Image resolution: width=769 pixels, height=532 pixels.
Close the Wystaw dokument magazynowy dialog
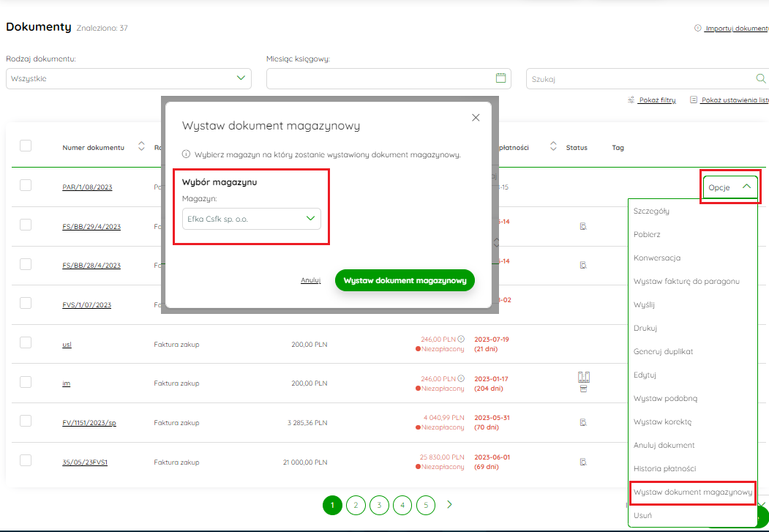tap(476, 118)
